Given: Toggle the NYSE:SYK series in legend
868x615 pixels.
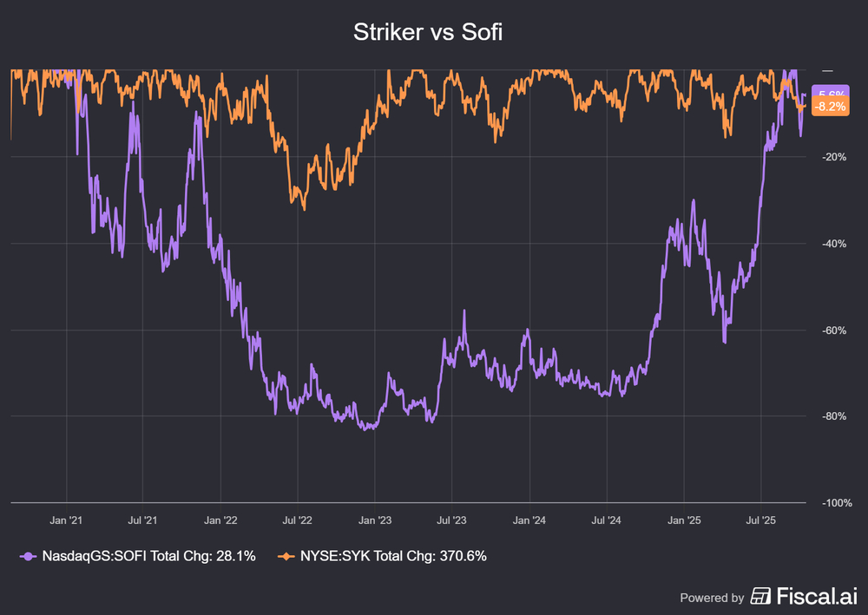Looking at the screenshot, I should 392,556.
